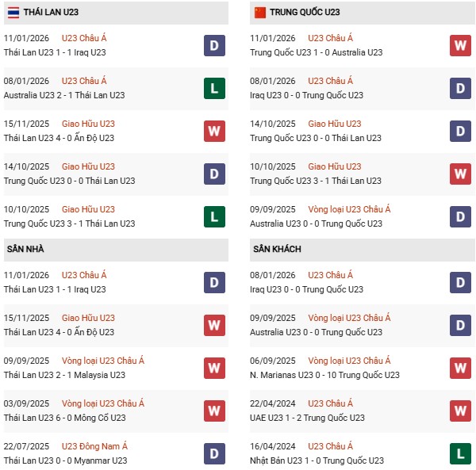The height and width of the screenshot is (470, 476).
Task: Click the W badge for Thái Lan 6-0 Mông Cổ
Action: 214,411
